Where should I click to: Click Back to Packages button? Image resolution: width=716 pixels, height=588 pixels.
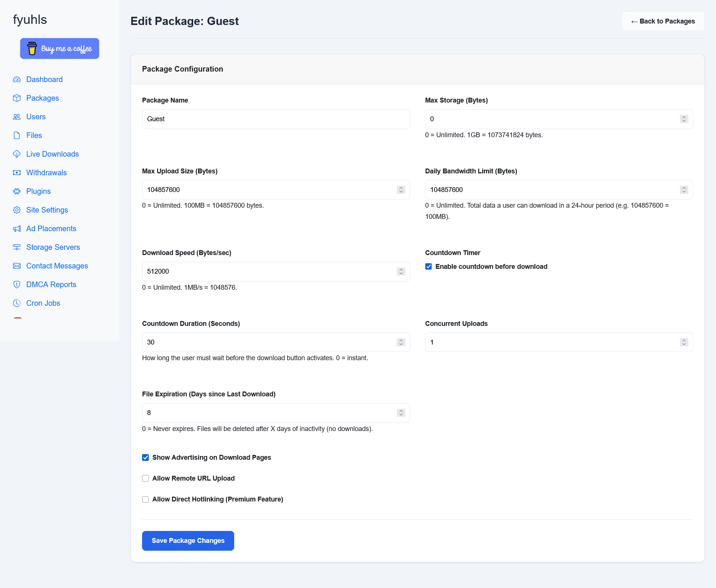click(663, 21)
